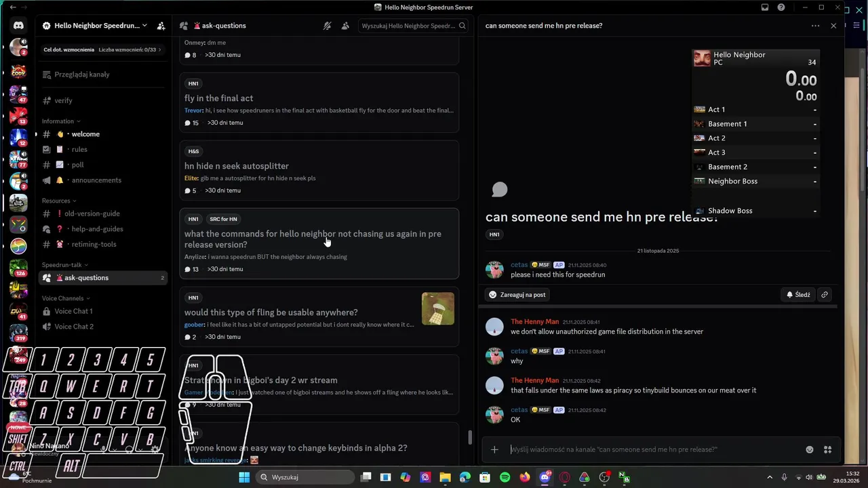The height and width of the screenshot is (488, 868).
Task: Click the invite people icon beside server name
Action: click(161, 26)
